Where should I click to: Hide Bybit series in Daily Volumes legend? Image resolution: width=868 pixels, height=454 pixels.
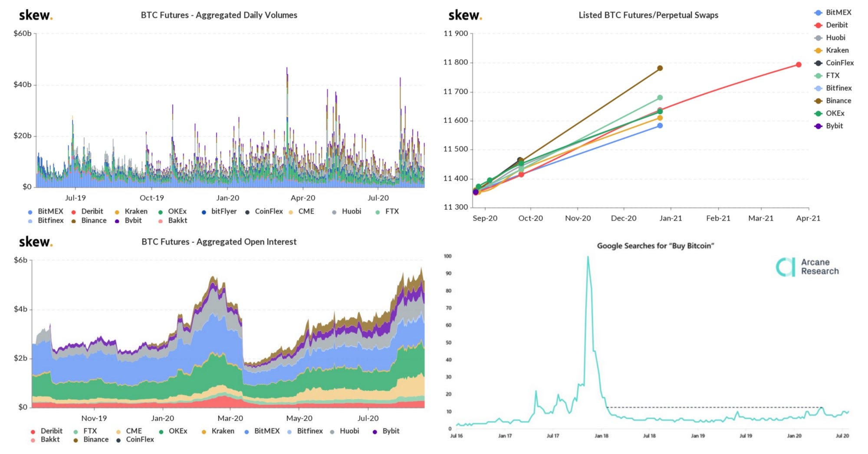[128, 220]
